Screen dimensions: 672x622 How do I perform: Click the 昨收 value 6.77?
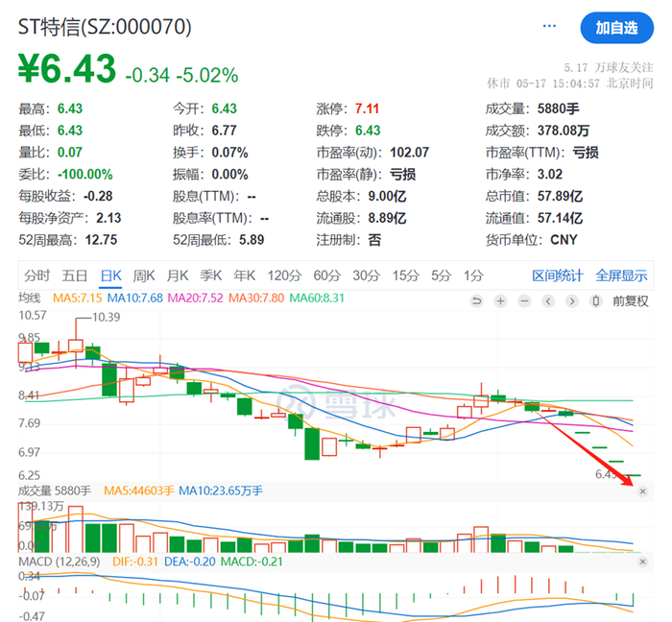(224, 131)
